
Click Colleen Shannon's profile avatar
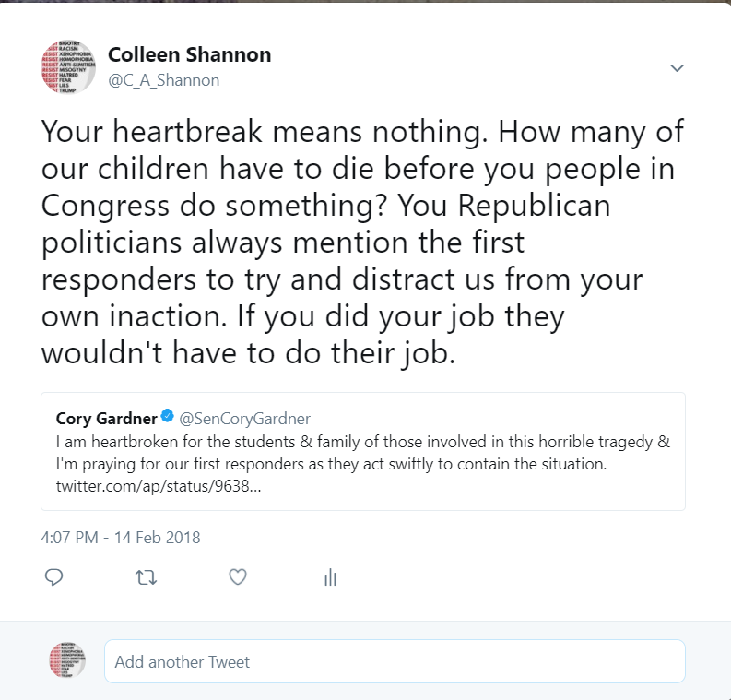(67, 66)
